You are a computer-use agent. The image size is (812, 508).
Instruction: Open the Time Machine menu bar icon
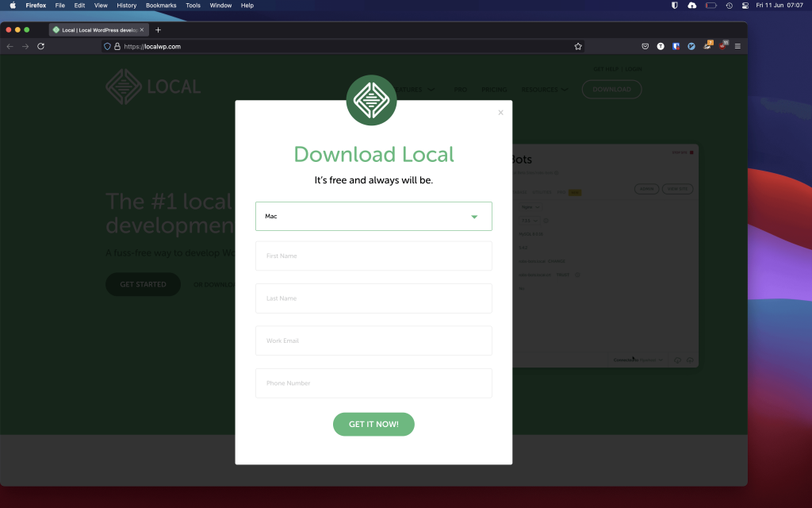(x=730, y=6)
